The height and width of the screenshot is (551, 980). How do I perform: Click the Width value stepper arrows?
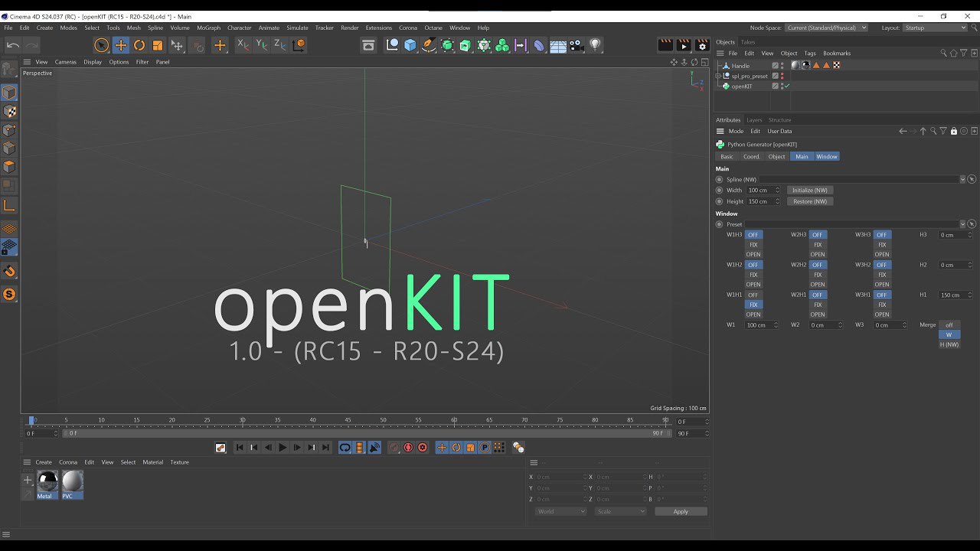coord(777,190)
